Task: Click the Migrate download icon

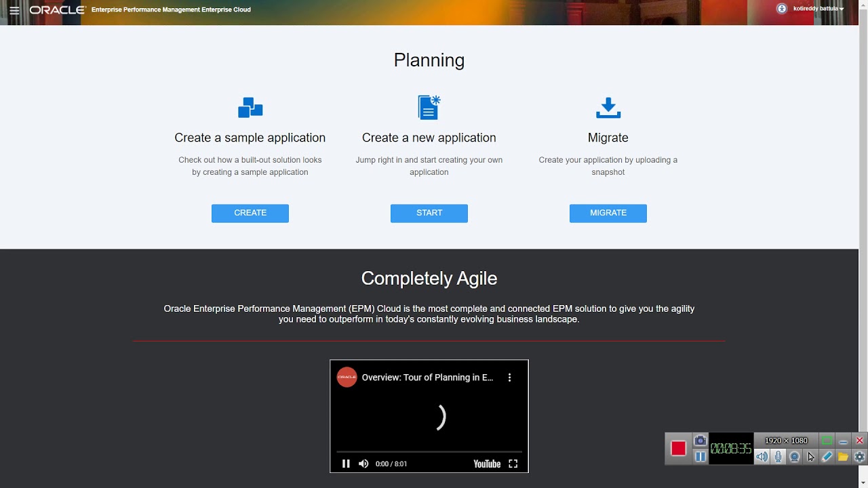Action: 608,108
